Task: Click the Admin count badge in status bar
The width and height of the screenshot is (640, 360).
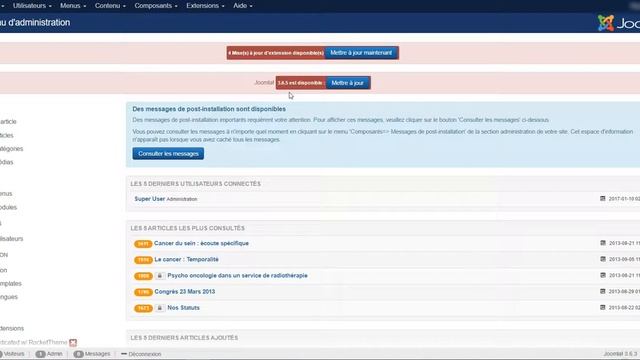Action: (40, 354)
